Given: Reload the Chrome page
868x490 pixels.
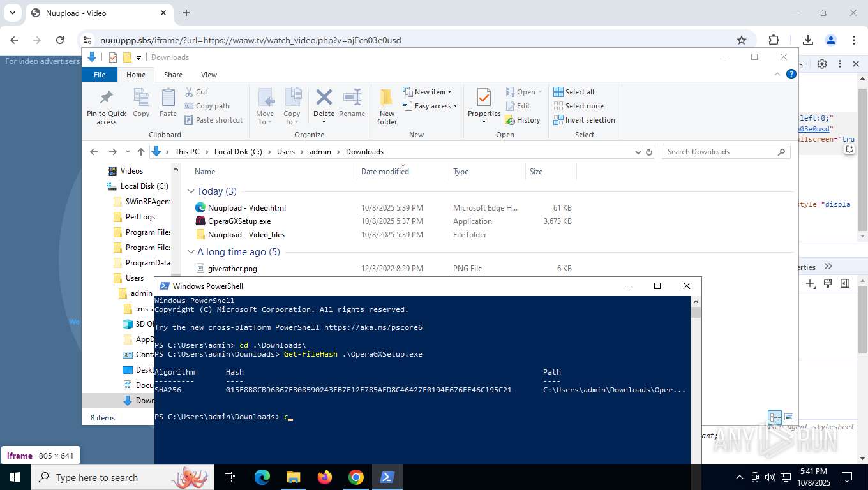Looking at the screenshot, I should pyautogui.click(x=60, y=40).
